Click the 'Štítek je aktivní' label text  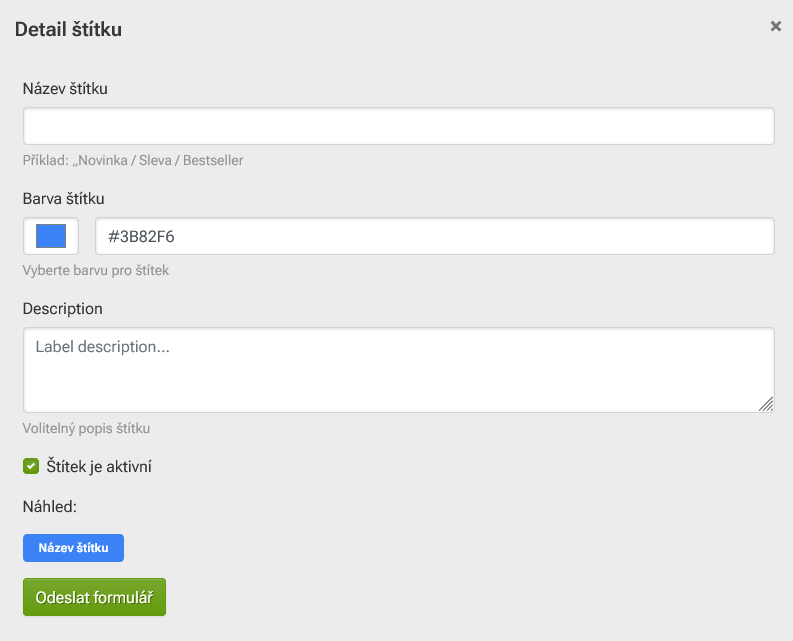coord(98,466)
